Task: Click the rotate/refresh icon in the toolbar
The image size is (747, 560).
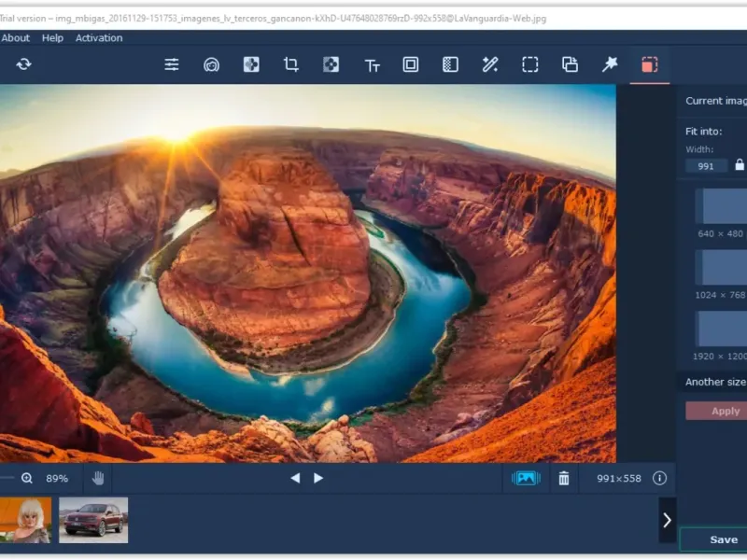Action: [23, 64]
